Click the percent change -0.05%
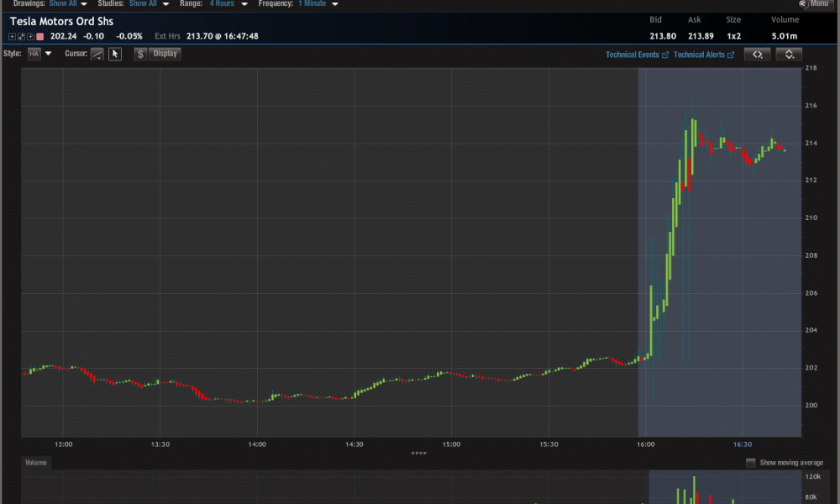The height and width of the screenshot is (504, 840). coord(129,36)
